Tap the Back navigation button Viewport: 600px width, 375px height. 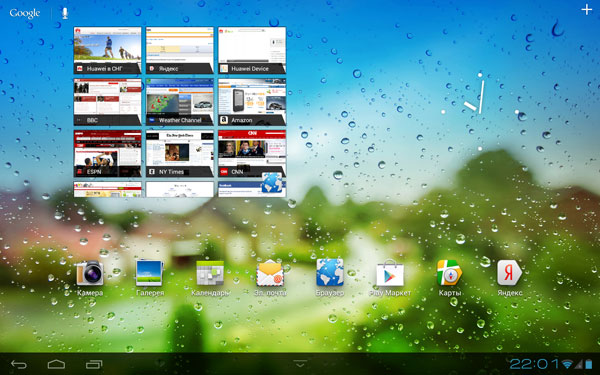19,364
